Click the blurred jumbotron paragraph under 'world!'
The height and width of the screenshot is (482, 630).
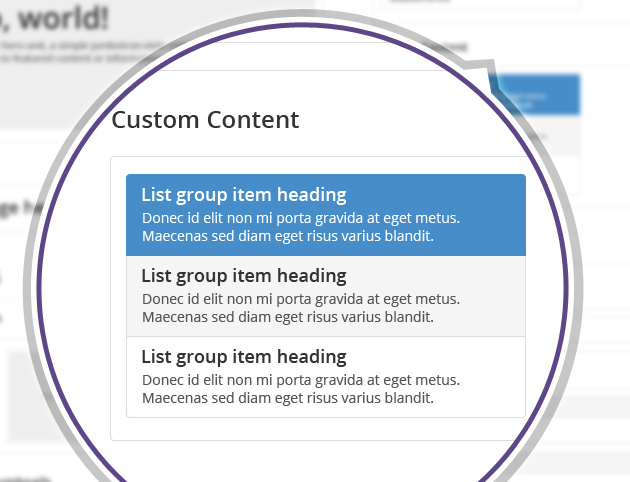coord(80,51)
